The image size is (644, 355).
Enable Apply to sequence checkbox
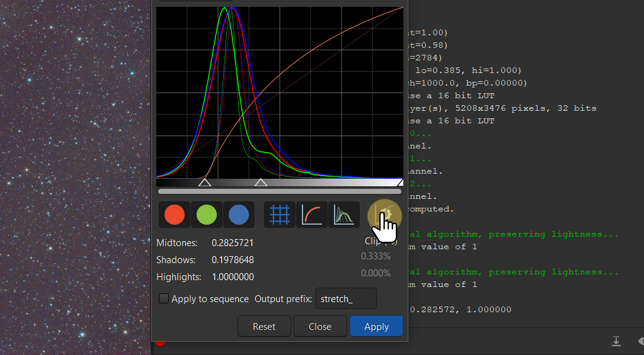click(164, 299)
